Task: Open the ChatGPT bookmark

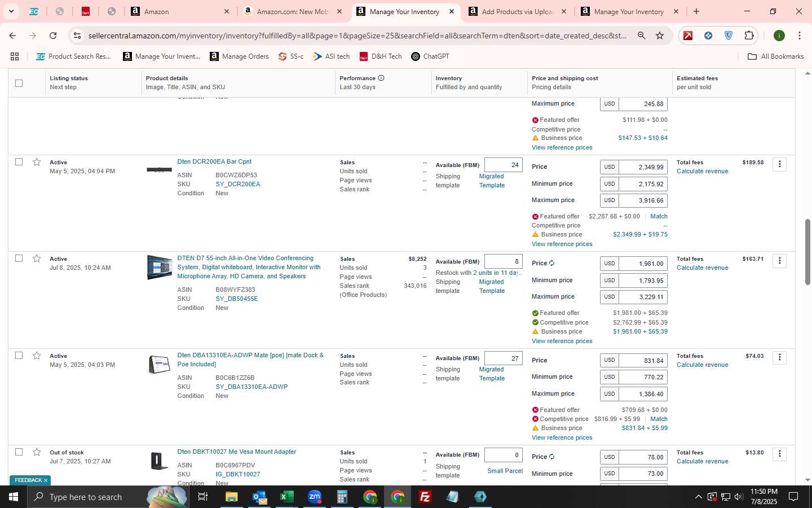Action: tap(430, 56)
